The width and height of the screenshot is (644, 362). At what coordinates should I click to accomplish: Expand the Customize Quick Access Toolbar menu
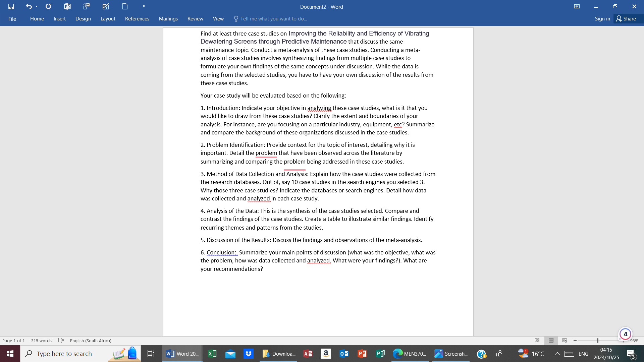coord(144,6)
